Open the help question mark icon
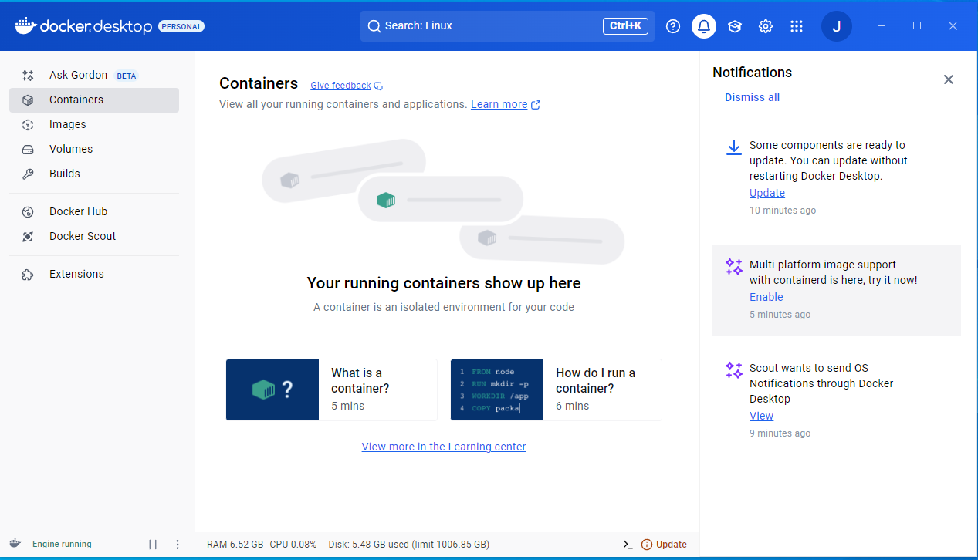The height and width of the screenshot is (560, 978). [x=673, y=26]
